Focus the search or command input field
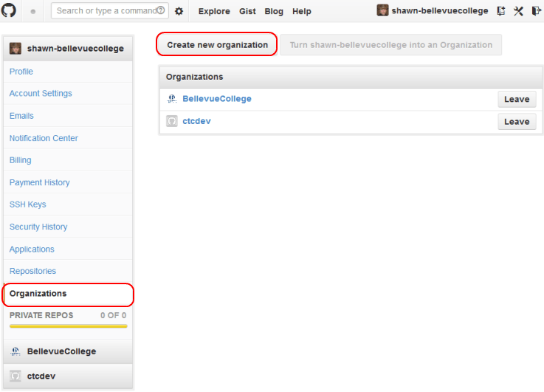This screenshot has height=392, width=544. click(103, 11)
